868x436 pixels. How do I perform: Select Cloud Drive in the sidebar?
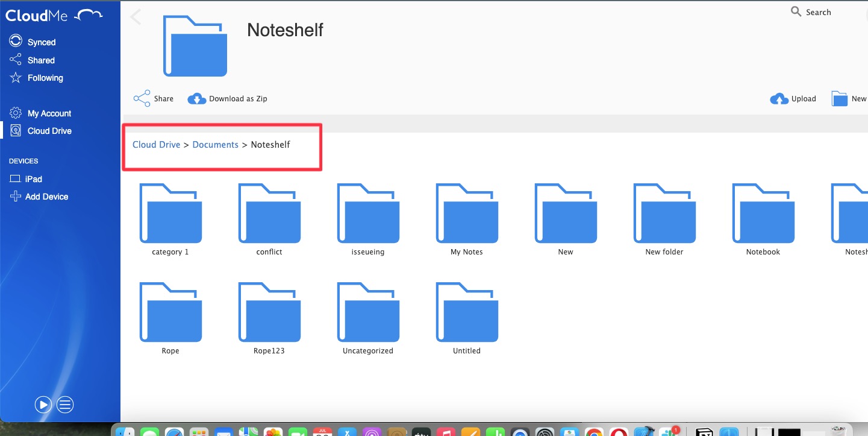[41, 131]
